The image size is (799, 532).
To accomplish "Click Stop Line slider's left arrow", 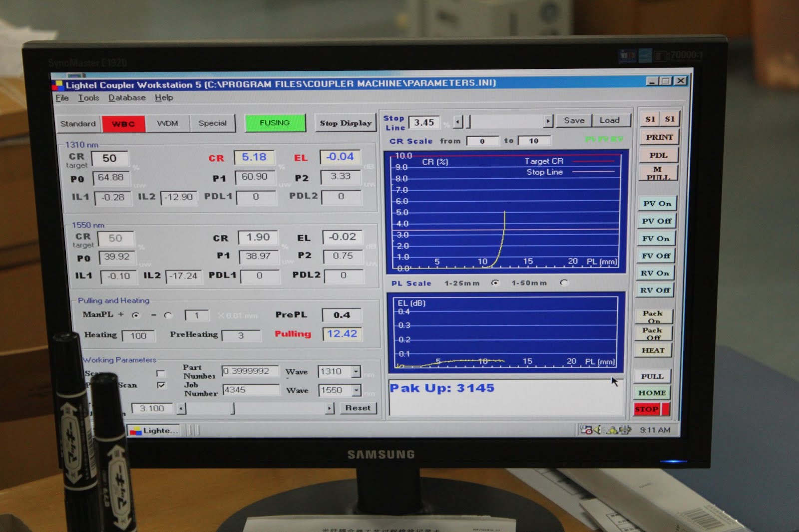I will (458, 121).
